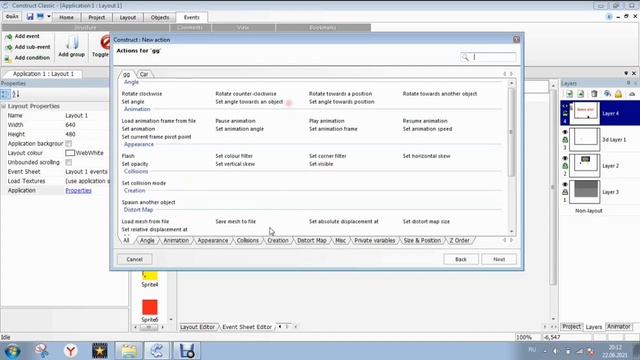Screen dimensions: 640x360
Task: Toggle Unbounded scrolling checkbox
Action: point(69,162)
